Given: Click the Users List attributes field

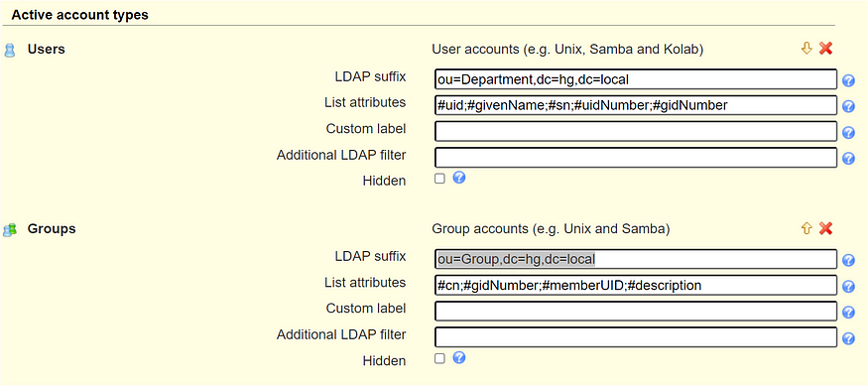Looking at the screenshot, I should coord(636,105).
